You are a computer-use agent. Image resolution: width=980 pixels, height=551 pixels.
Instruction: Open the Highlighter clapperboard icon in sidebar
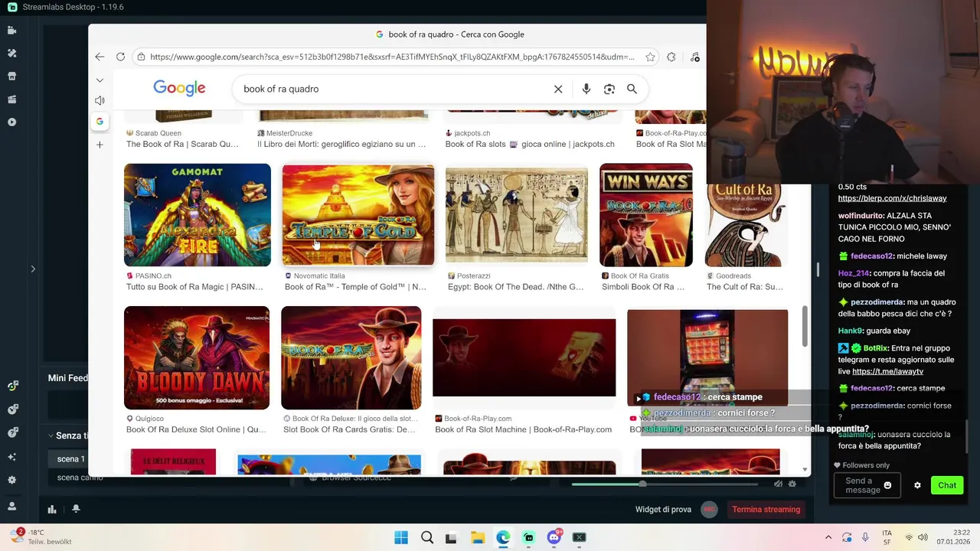pyautogui.click(x=11, y=99)
